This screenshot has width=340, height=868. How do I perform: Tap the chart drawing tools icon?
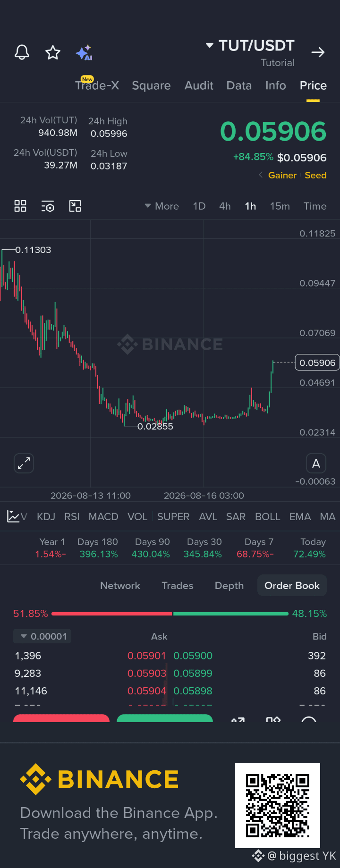(75, 206)
